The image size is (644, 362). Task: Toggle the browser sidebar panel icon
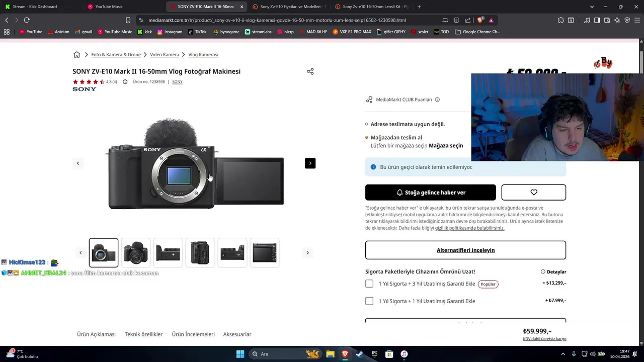click(x=597, y=20)
